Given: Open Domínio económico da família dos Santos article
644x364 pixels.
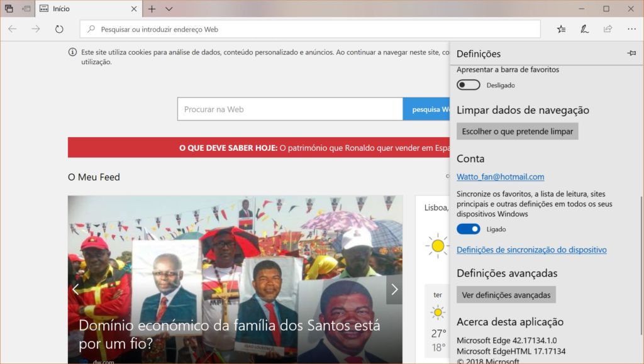Looking at the screenshot, I should (229, 334).
